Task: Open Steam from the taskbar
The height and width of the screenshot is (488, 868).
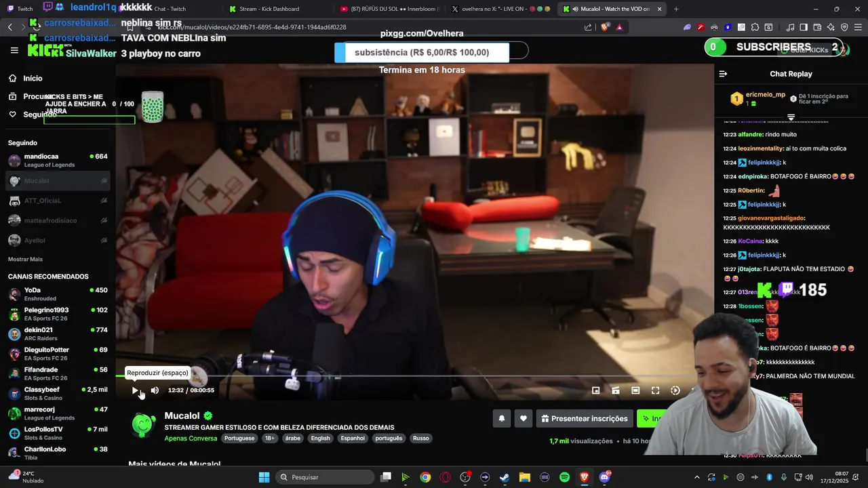Action: (x=505, y=477)
